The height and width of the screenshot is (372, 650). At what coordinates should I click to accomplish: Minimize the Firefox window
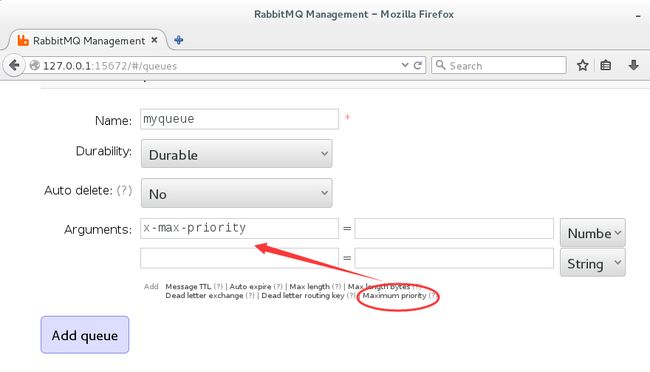(x=638, y=16)
